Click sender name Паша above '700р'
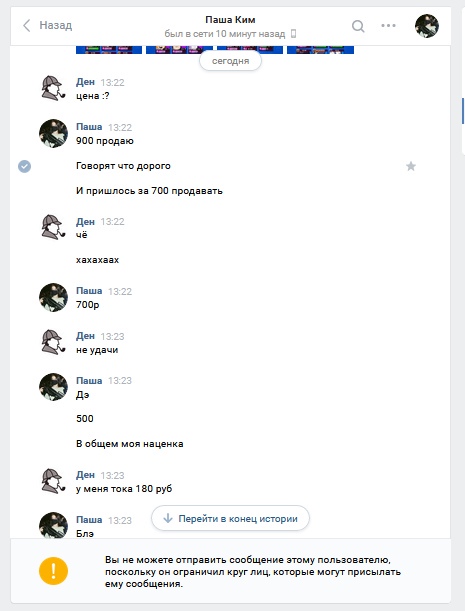Image resolution: width=465 pixels, height=611 pixels. 89,291
